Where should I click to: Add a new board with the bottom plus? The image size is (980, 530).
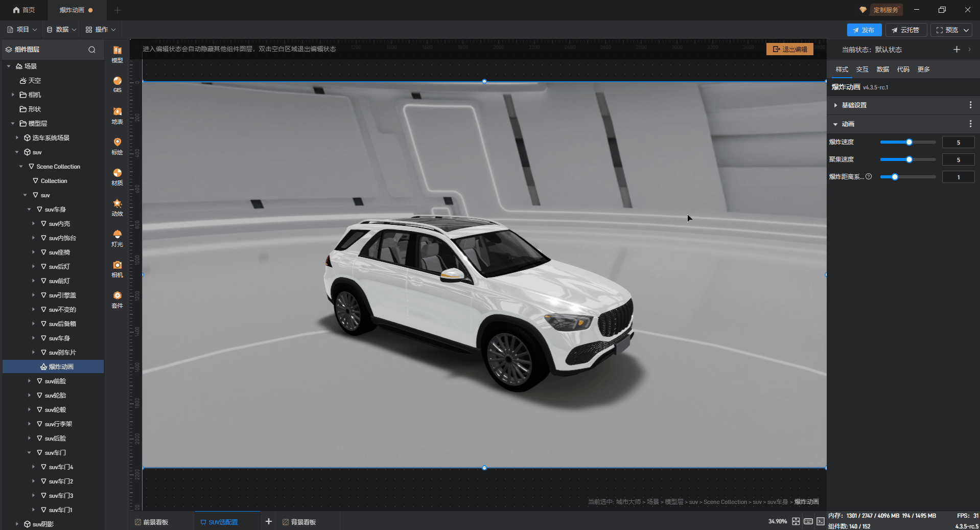(268, 521)
